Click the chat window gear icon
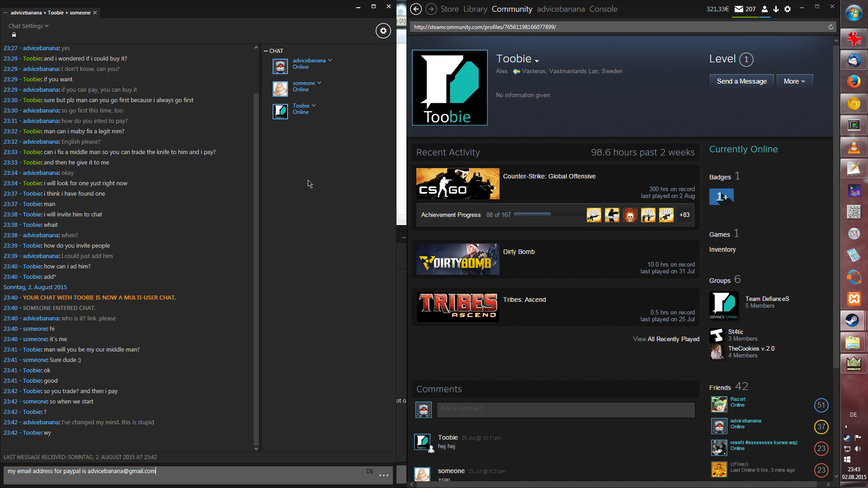This screenshot has height=488, width=868. click(383, 31)
